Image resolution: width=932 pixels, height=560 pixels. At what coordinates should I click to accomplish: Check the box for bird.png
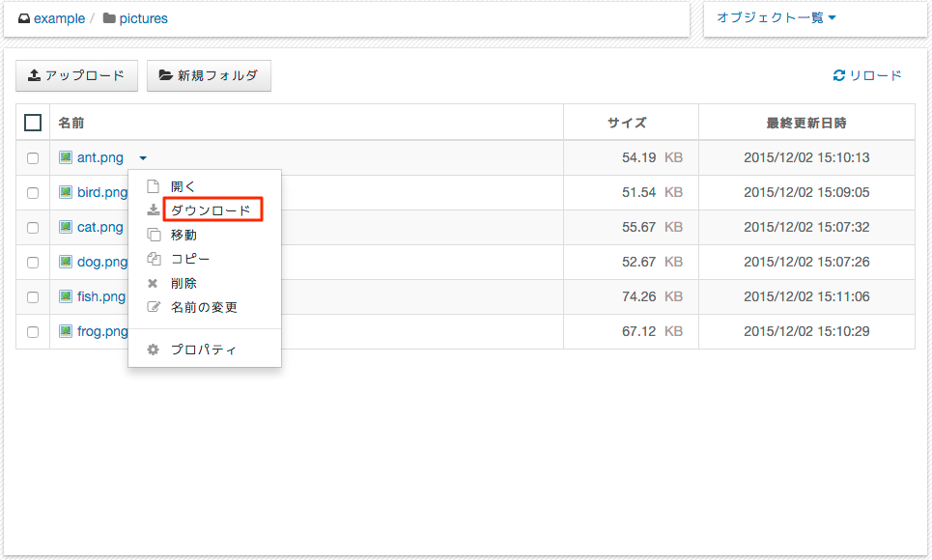[33, 192]
